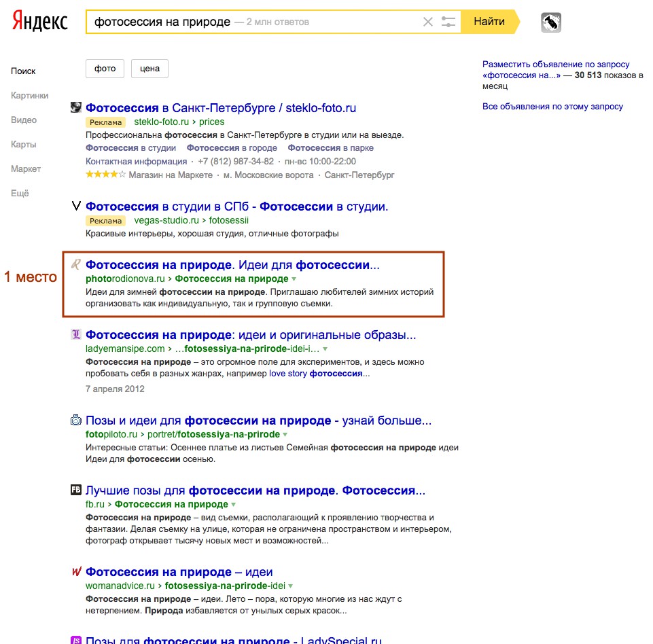Open advanced search settings sliders icon
The image size is (653, 644).
[x=448, y=22]
